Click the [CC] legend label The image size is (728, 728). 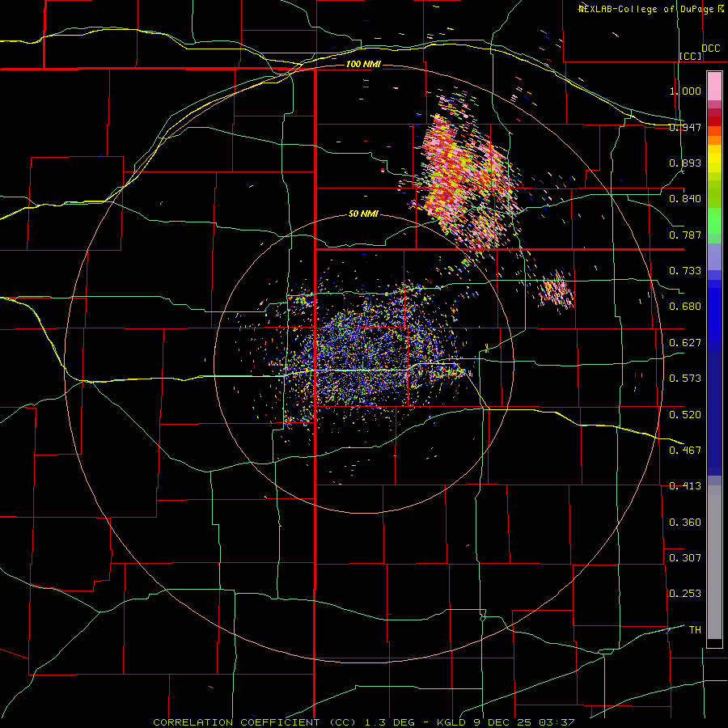(691, 56)
